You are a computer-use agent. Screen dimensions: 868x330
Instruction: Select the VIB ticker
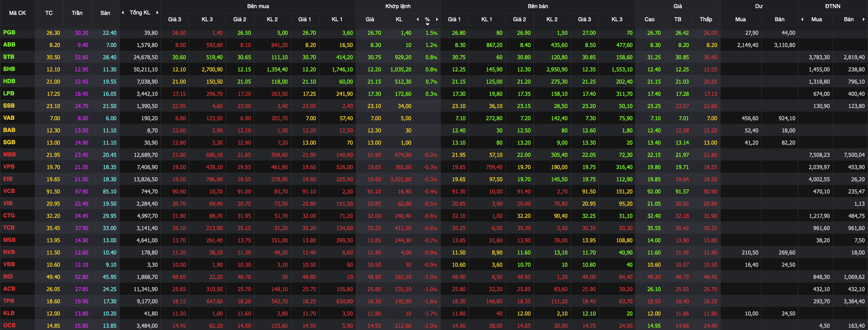click(x=8, y=203)
